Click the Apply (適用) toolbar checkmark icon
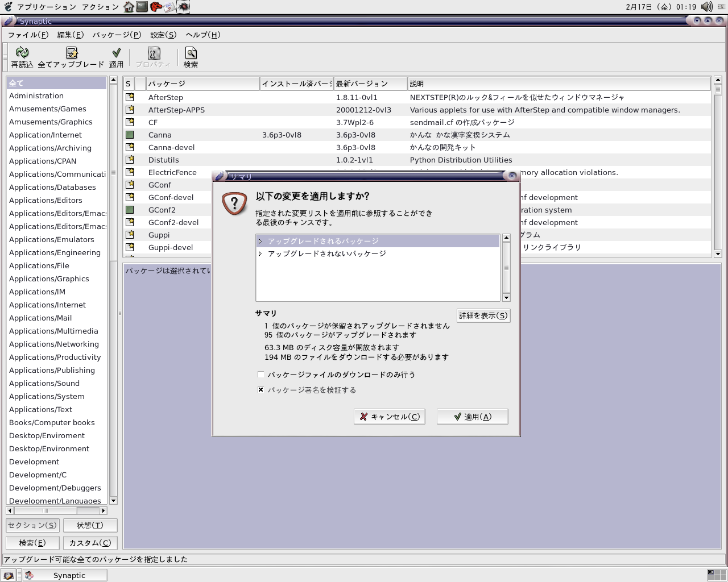 [x=116, y=53]
